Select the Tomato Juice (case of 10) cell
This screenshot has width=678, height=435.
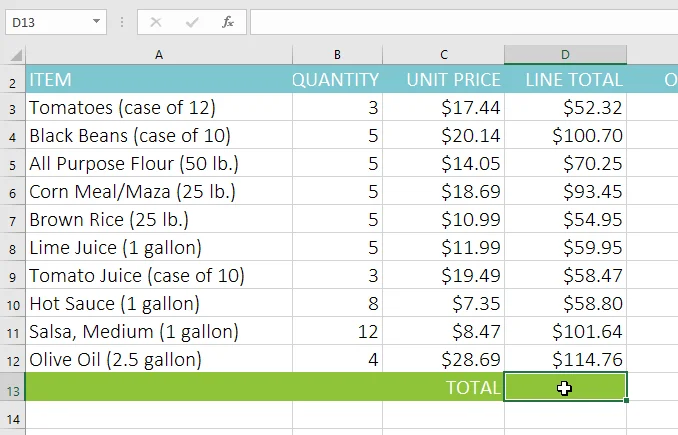click(159, 275)
